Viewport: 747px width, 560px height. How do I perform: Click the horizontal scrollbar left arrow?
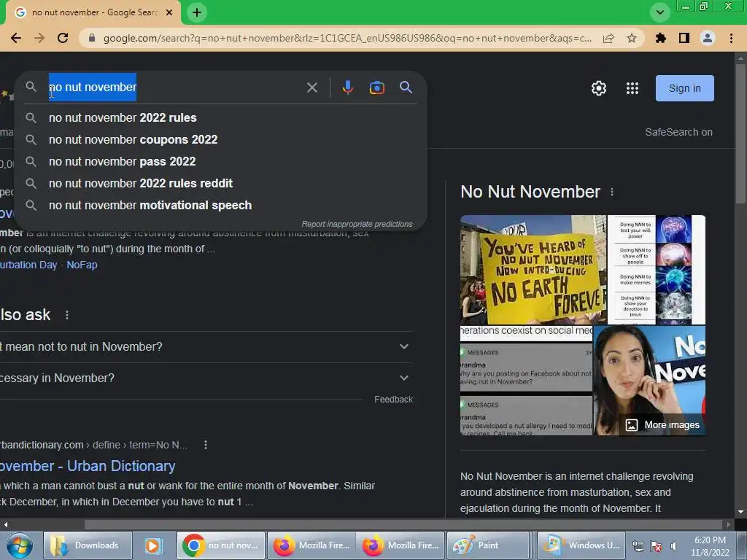click(x=5, y=524)
